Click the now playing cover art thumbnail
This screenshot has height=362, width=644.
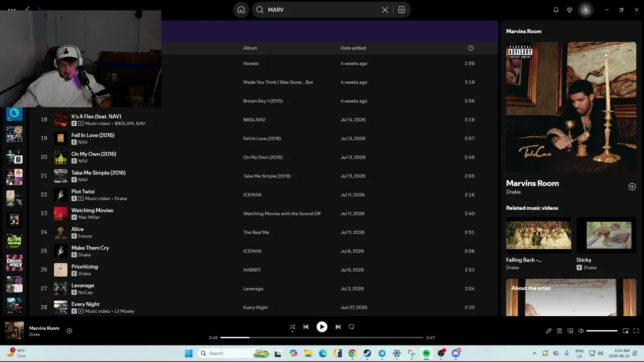click(15, 331)
